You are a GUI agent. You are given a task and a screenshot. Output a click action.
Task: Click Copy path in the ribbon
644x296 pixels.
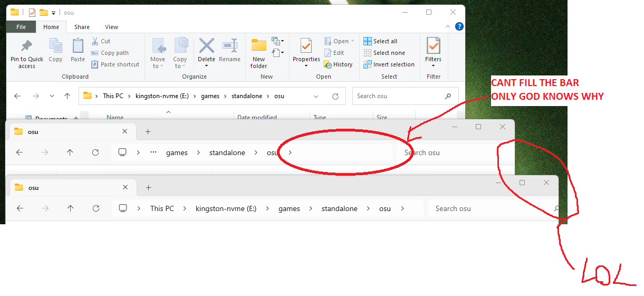tap(110, 53)
